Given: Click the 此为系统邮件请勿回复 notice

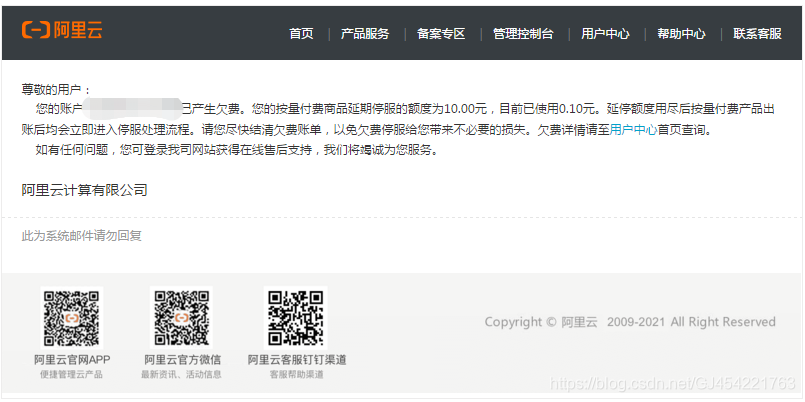Looking at the screenshot, I should tap(82, 236).
